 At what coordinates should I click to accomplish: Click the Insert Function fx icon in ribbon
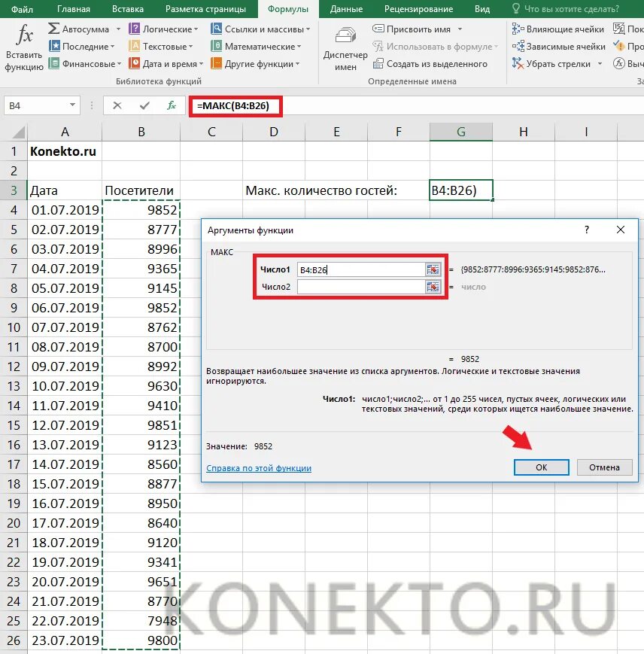(24, 35)
